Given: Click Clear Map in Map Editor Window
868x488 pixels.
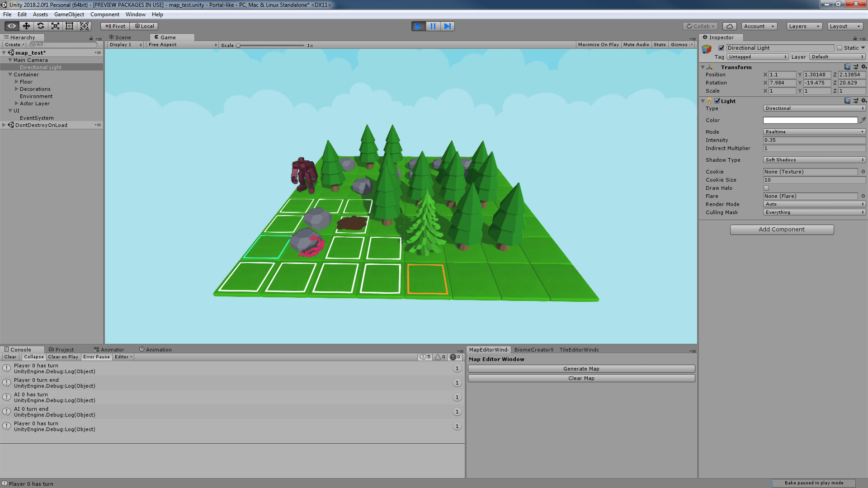Looking at the screenshot, I should [581, 378].
